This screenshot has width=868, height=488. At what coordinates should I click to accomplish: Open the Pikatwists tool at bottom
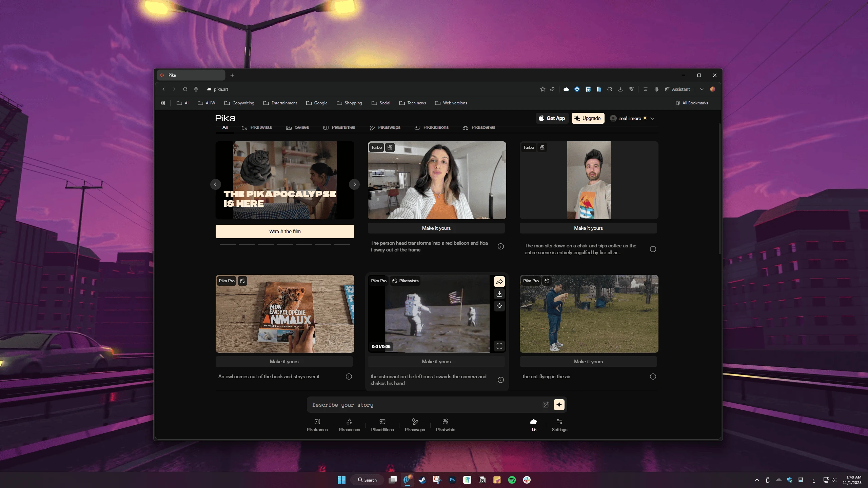(445, 422)
